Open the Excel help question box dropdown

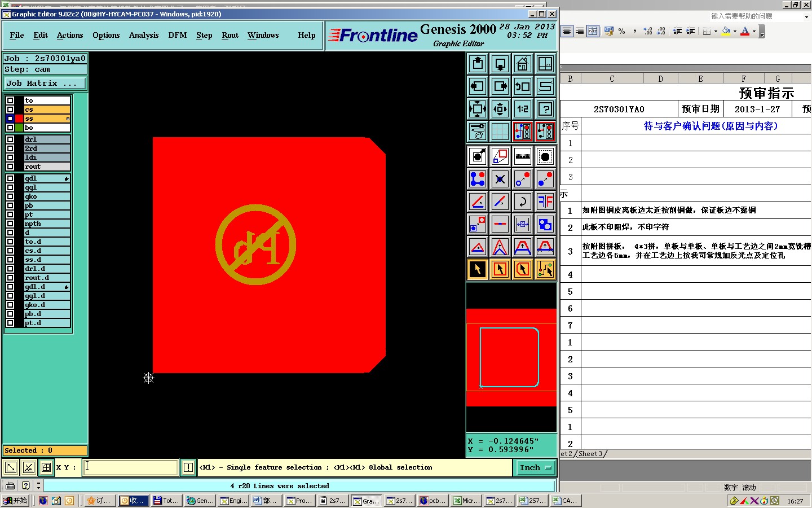point(806,16)
